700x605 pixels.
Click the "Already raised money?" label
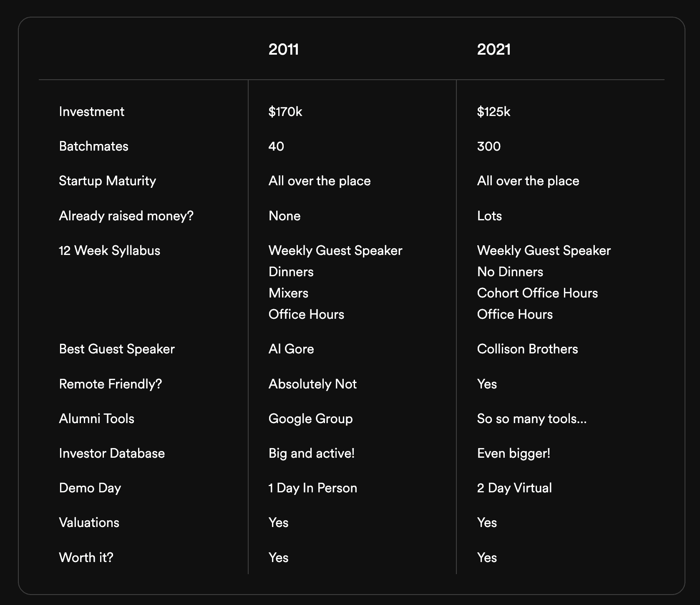point(126,216)
